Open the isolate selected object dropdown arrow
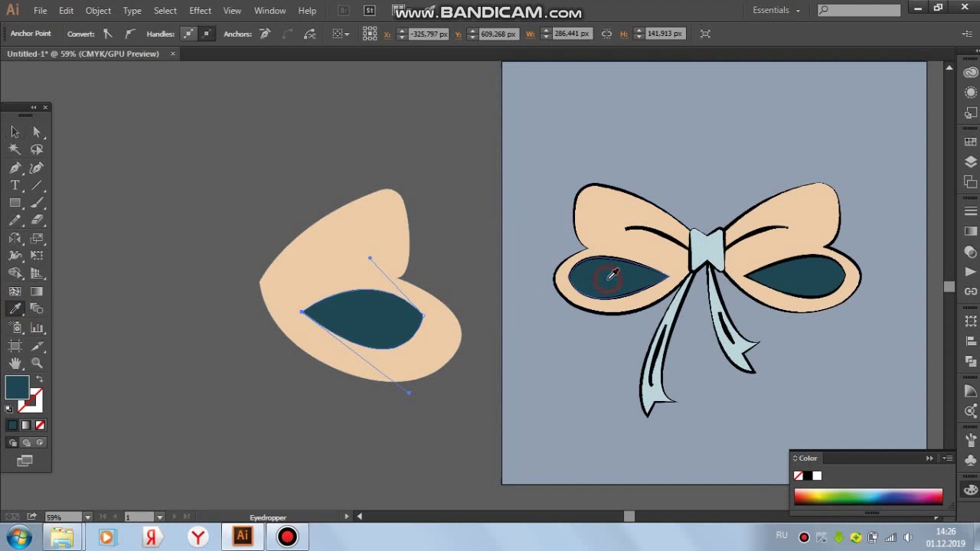 point(347,34)
